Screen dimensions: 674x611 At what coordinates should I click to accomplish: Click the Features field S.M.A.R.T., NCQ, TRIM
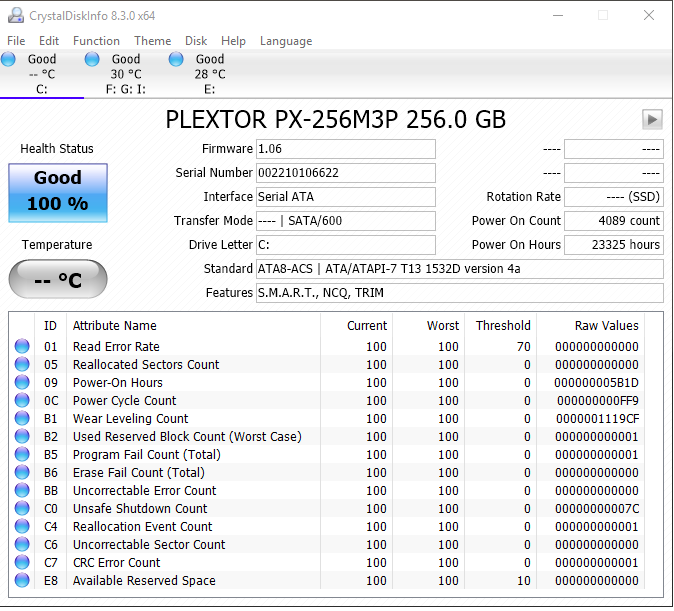pyautogui.click(x=460, y=293)
